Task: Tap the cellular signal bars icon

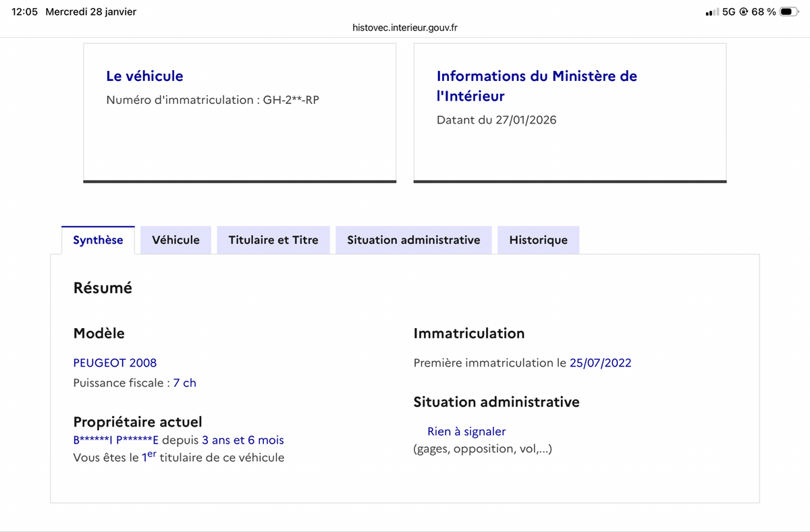Action: pos(711,12)
